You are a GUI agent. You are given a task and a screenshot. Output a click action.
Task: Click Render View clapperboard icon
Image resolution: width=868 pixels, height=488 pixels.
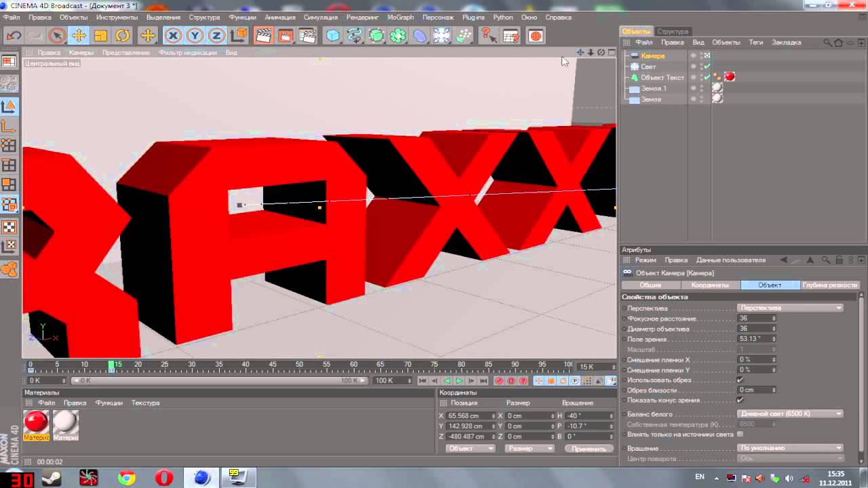263,35
